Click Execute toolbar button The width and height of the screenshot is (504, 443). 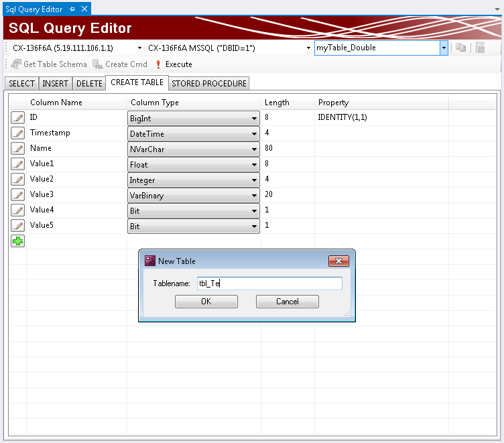click(x=174, y=64)
